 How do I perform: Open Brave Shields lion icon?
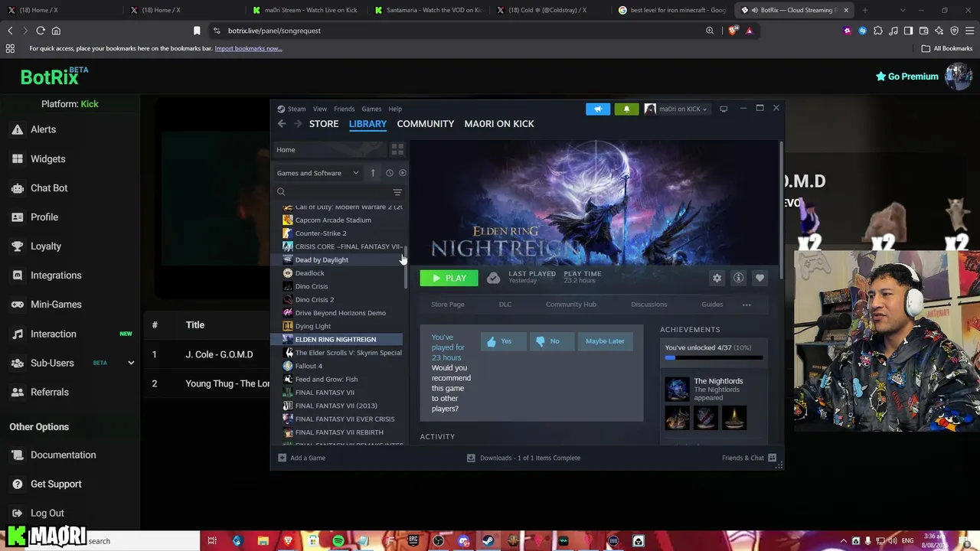click(733, 31)
